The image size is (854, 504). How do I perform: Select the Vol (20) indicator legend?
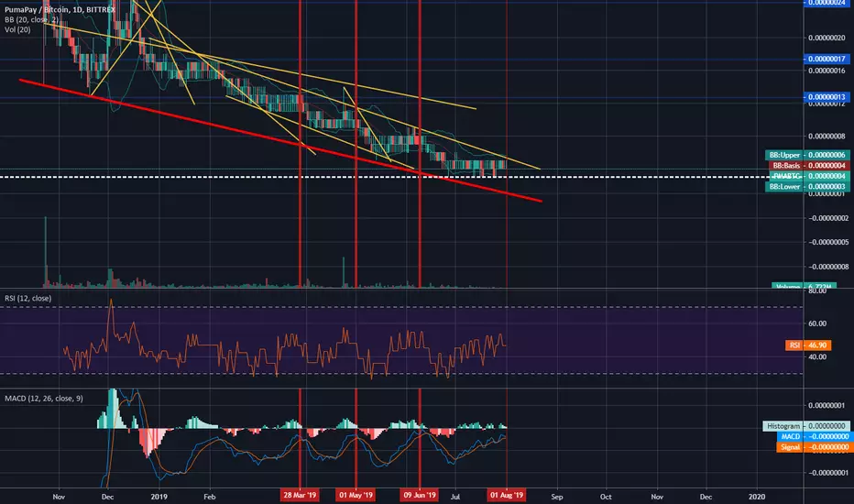point(17,29)
